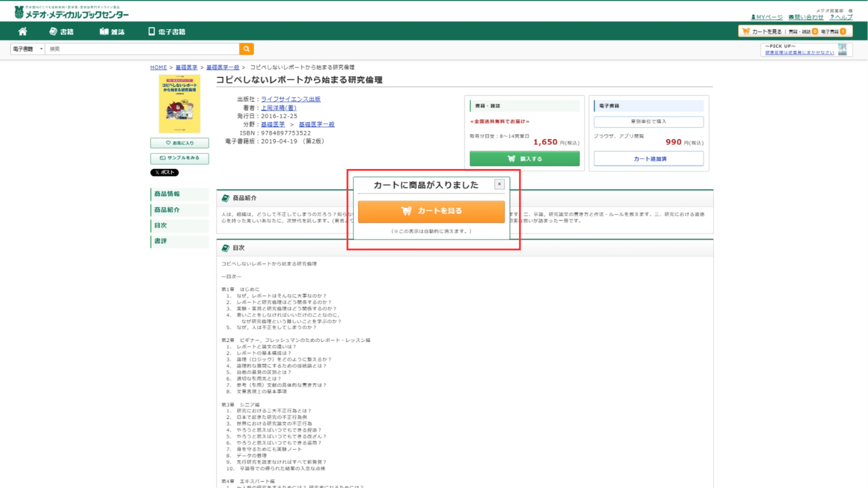The image size is (868, 488).
Task: Open the 電子書籍 menu in the navigation bar
Action: coord(166,31)
